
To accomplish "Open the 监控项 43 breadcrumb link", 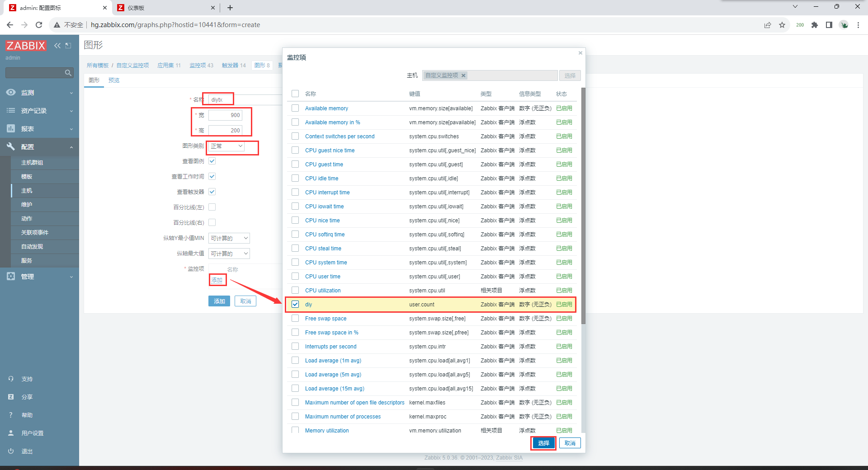I will point(201,66).
